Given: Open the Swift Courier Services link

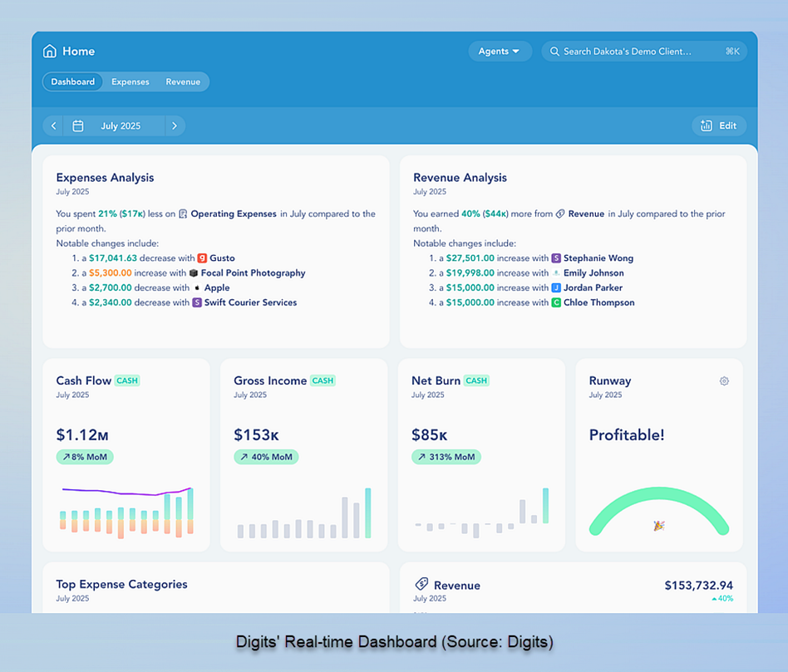Looking at the screenshot, I should click(250, 302).
